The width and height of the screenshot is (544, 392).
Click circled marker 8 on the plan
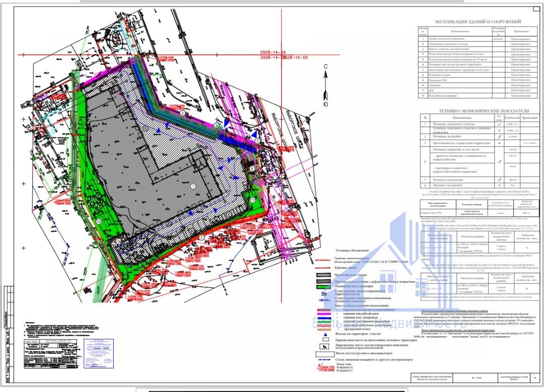(252, 169)
